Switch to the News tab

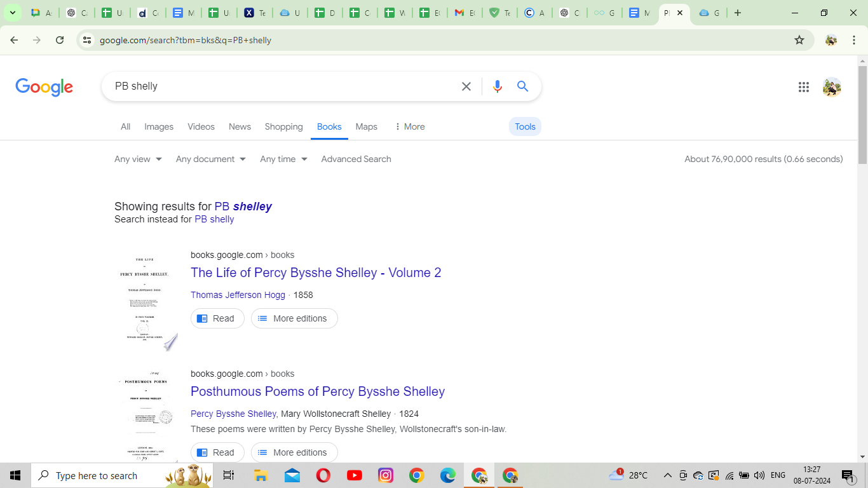click(240, 126)
